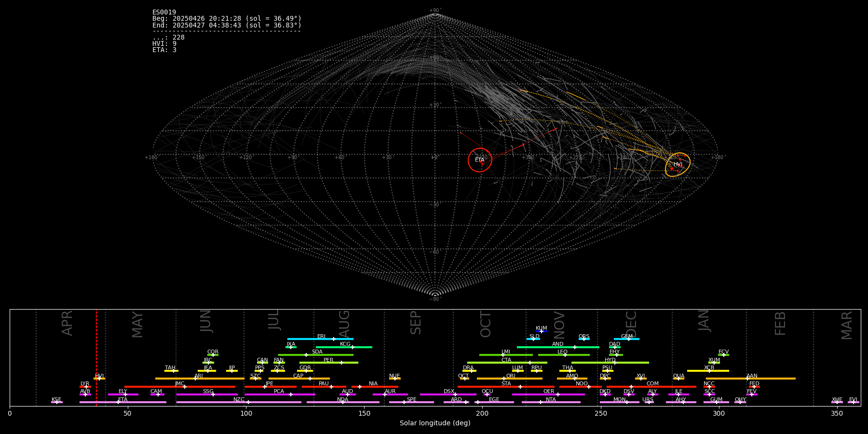This screenshot has width=868, height=434.
Task: Click the orange AAN shower bar
Action: point(751,379)
